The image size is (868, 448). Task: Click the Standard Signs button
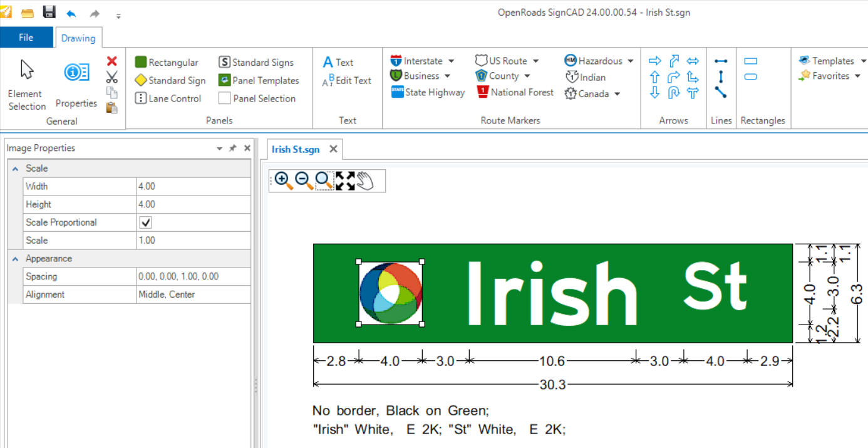[256, 62]
